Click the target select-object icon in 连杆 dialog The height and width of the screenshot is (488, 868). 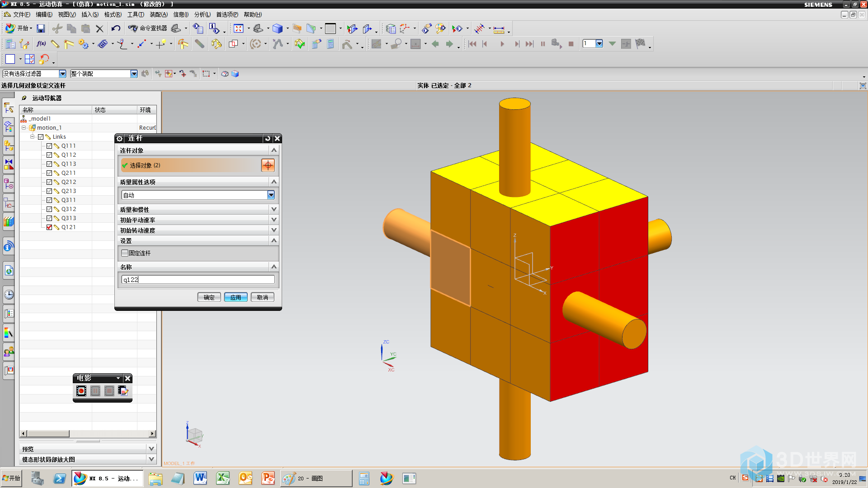pos(268,165)
